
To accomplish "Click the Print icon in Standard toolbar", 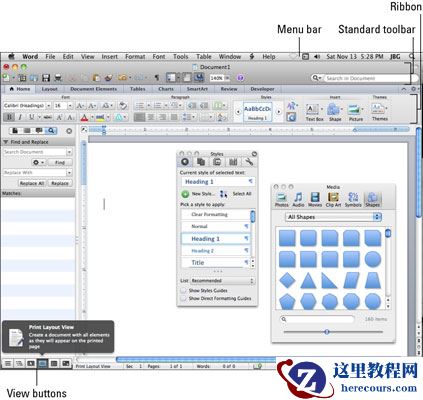I will tap(58, 78).
